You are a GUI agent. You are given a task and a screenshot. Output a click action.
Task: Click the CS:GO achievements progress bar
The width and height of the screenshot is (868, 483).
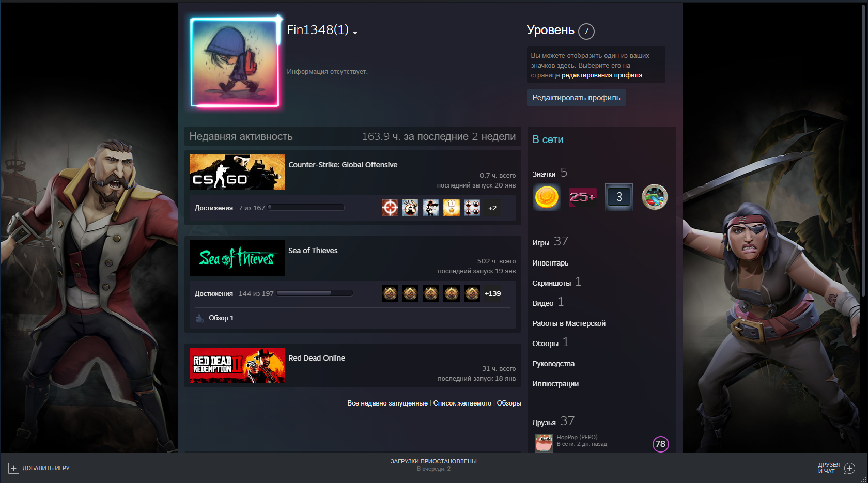[306, 208]
